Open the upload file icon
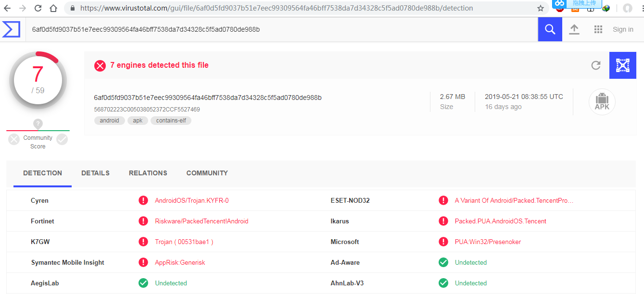The width and height of the screenshot is (644, 294). coord(574,29)
